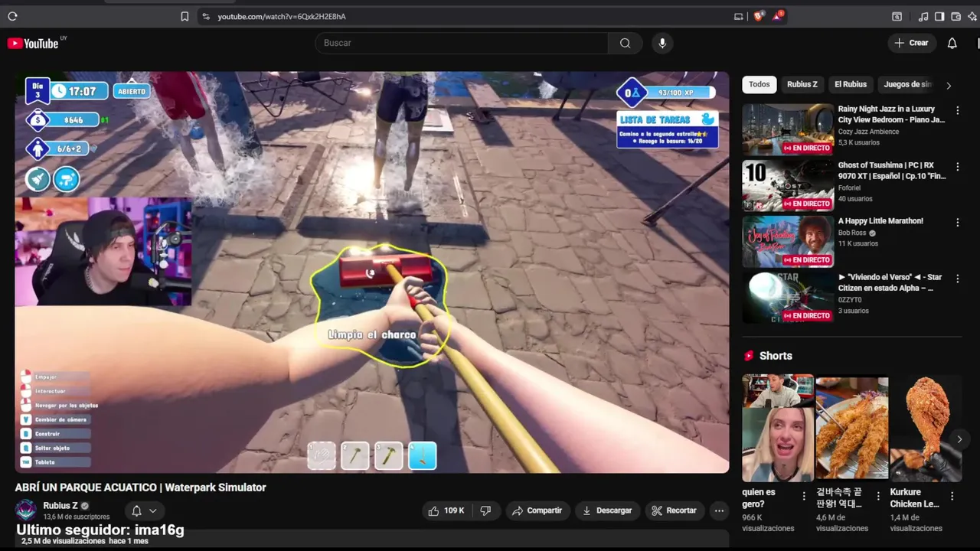Select the Rubius Z filter chip

click(x=802, y=84)
